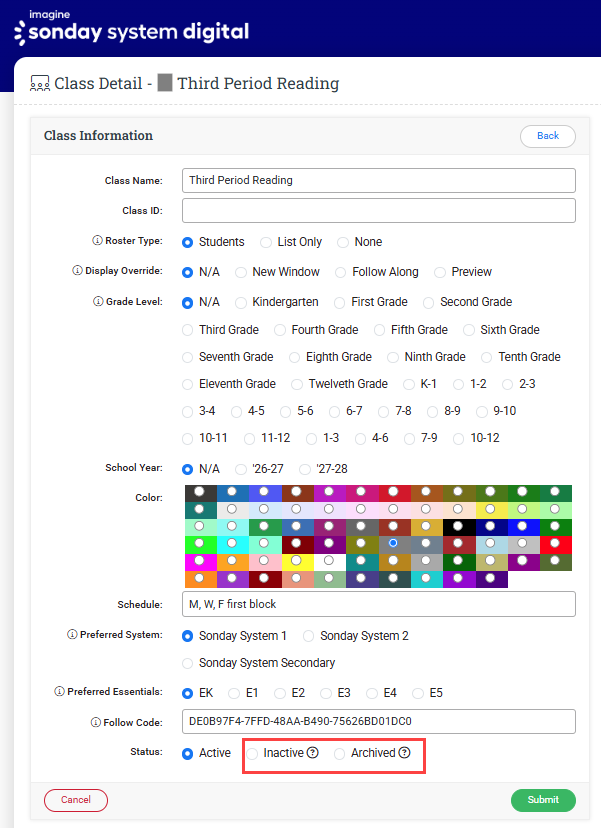Click the Class Name input field

(x=379, y=180)
